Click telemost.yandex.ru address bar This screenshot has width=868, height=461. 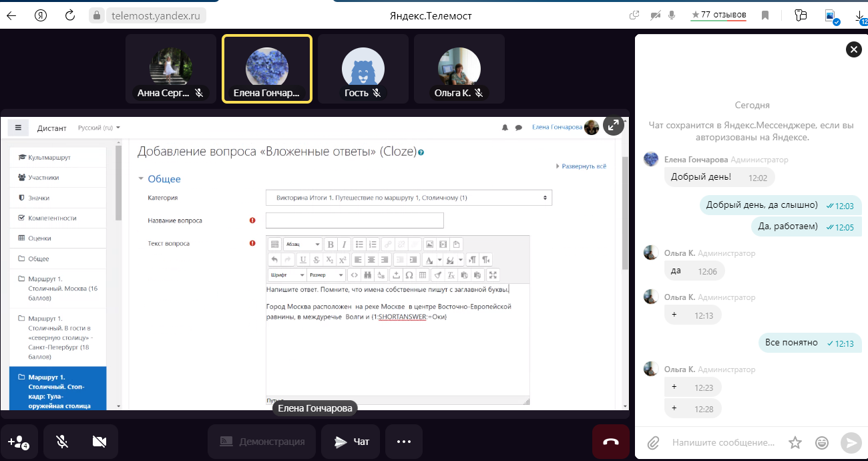pos(155,15)
